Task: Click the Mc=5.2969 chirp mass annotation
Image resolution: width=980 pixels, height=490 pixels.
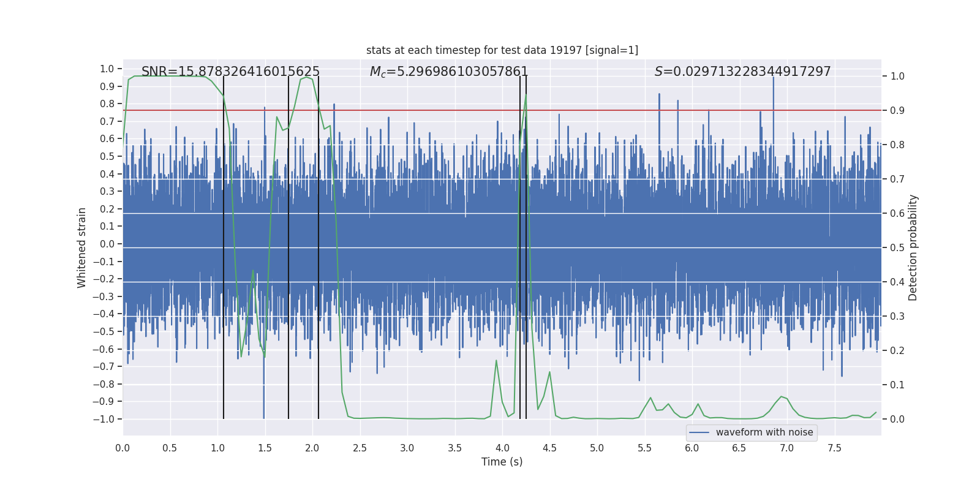Action: pyautogui.click(x=449, y=72)
